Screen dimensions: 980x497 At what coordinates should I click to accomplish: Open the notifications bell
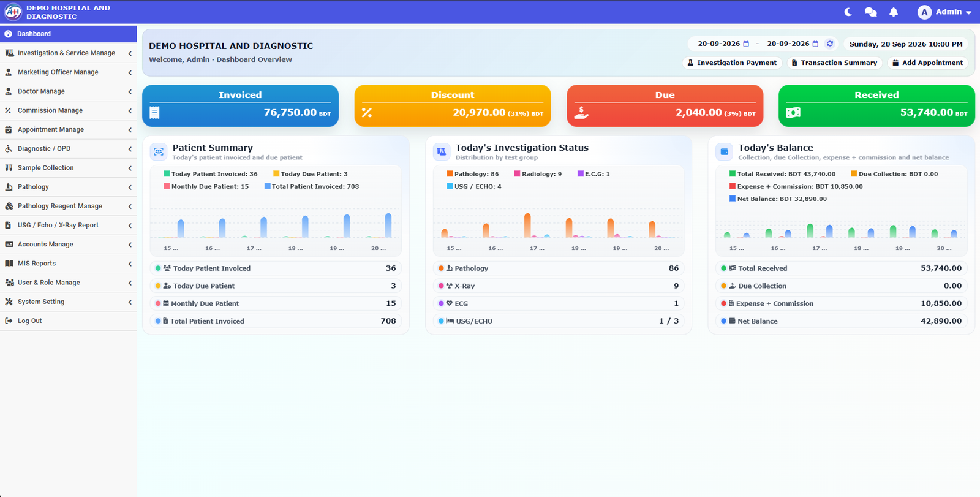[x=894, y=12]
